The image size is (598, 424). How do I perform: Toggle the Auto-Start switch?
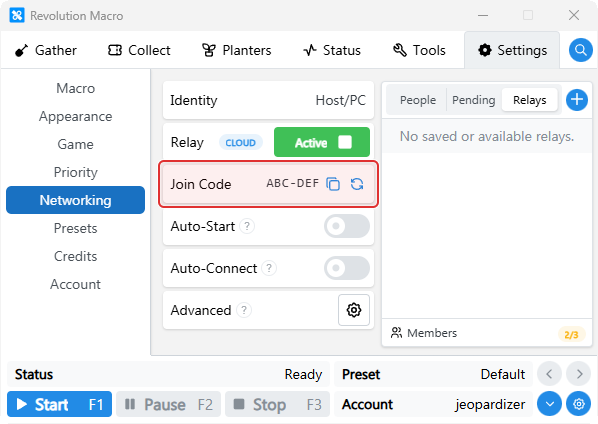(347, 226)
